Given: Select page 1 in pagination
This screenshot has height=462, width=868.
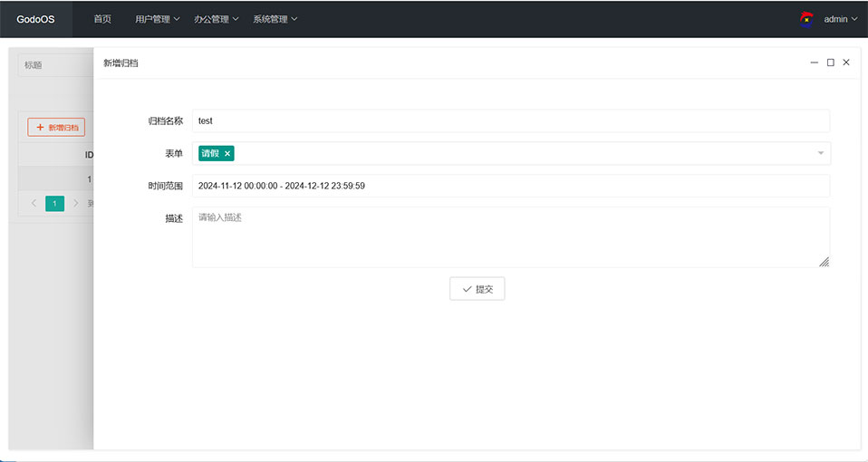Looking at the screenshot, I should pos(54,204).
